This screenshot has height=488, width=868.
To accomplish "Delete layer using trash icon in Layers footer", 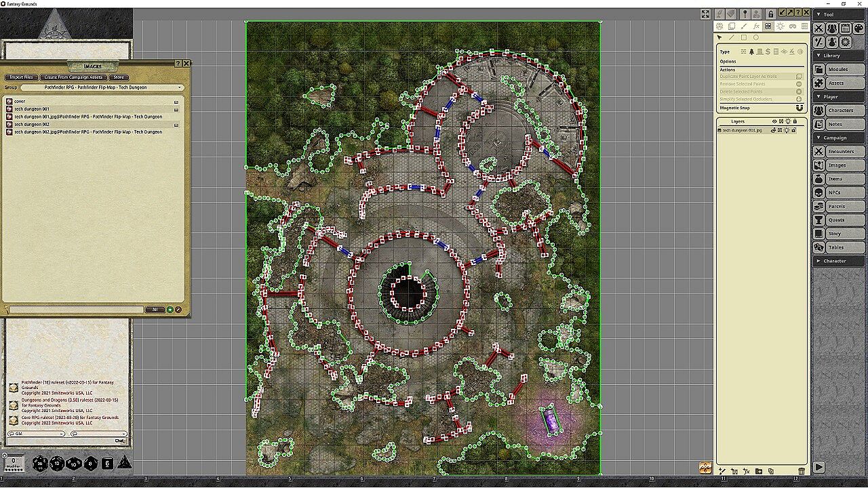I will click(x=802, y=471).
